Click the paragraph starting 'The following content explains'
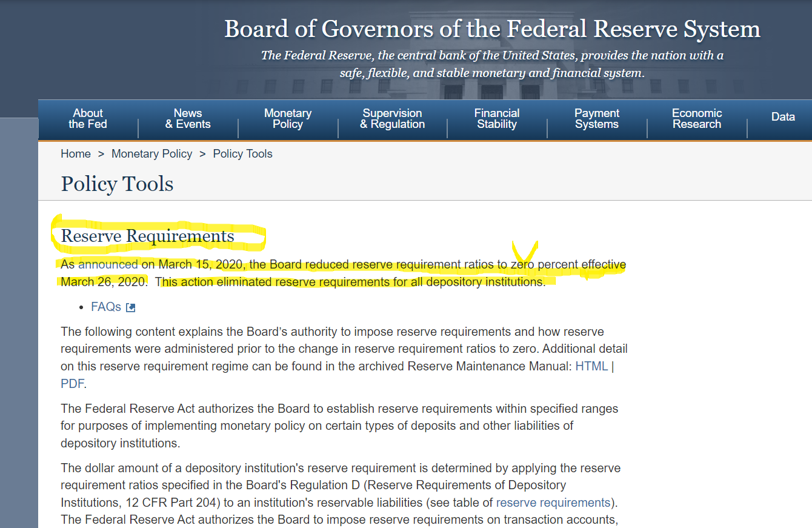 (x=344, y=358)
